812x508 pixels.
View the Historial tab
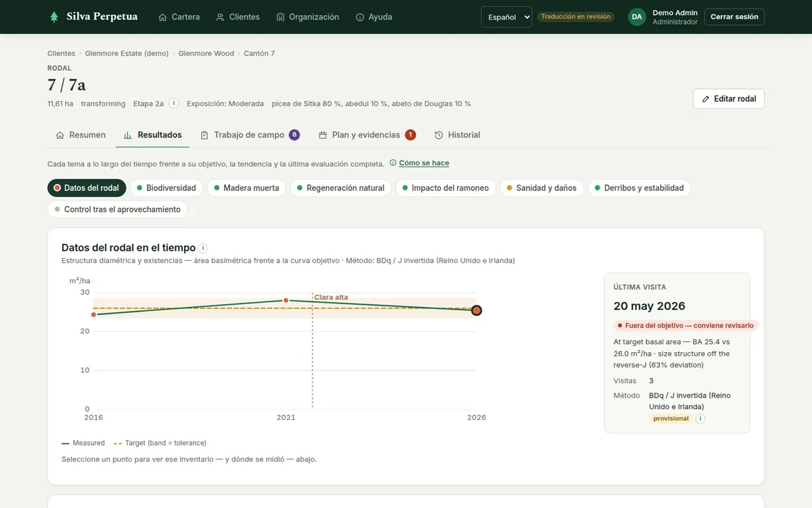click(457, 135)
